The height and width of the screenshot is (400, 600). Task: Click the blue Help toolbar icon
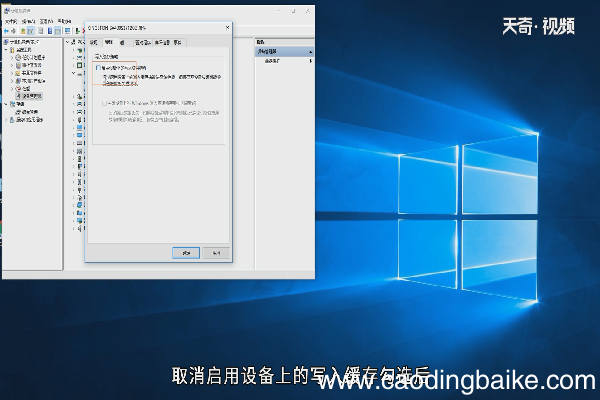(50, 31)
